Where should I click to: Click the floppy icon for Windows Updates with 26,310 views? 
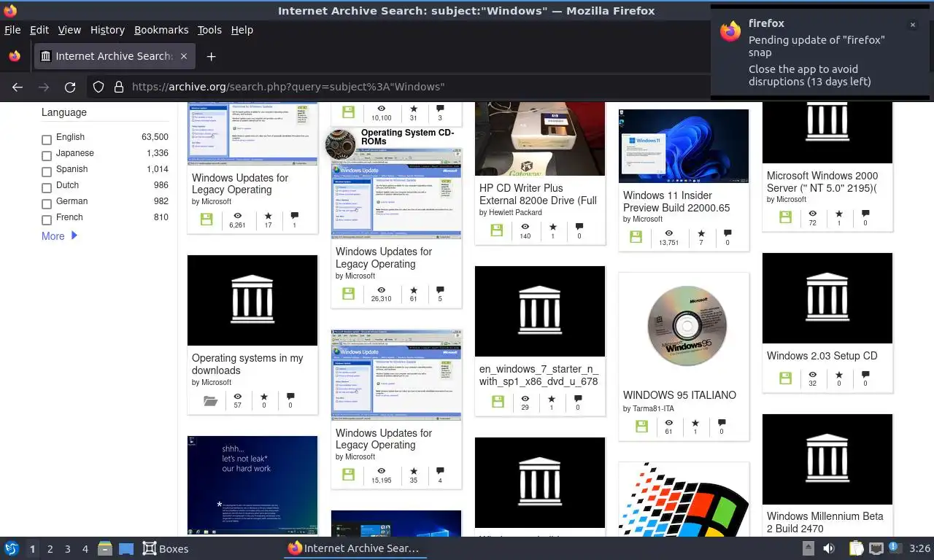(348, 293)
